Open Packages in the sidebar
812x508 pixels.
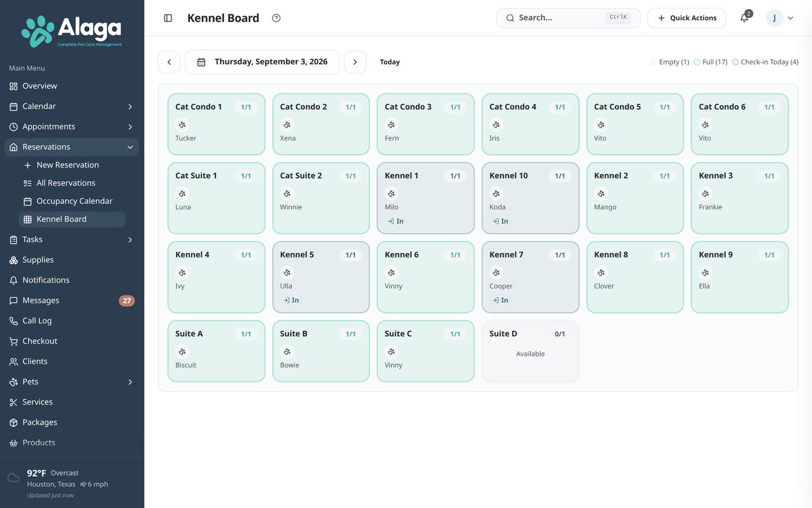pos(72,423)
